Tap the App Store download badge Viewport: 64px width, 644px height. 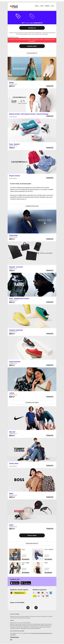point(15,583)
